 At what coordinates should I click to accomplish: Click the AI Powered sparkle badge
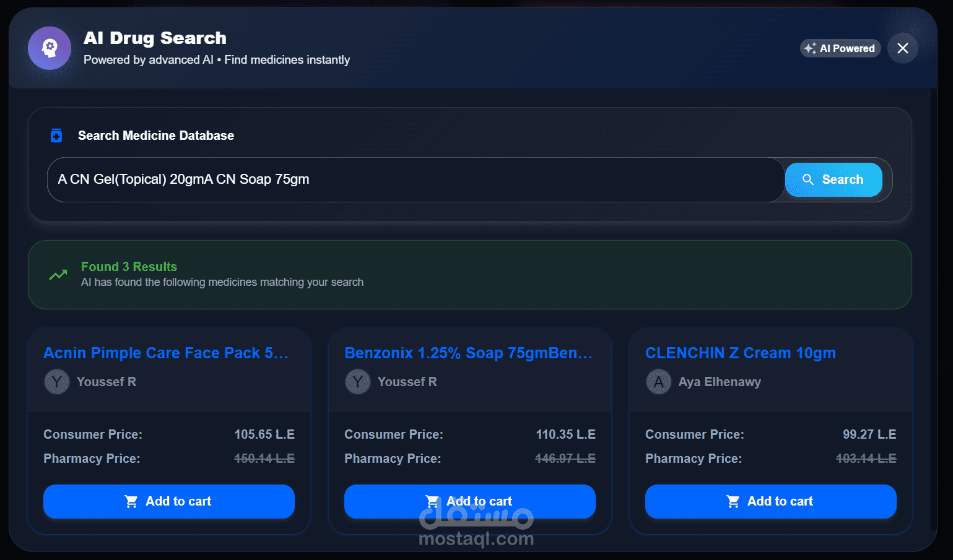pyautogui.click(x=840, y=48)
